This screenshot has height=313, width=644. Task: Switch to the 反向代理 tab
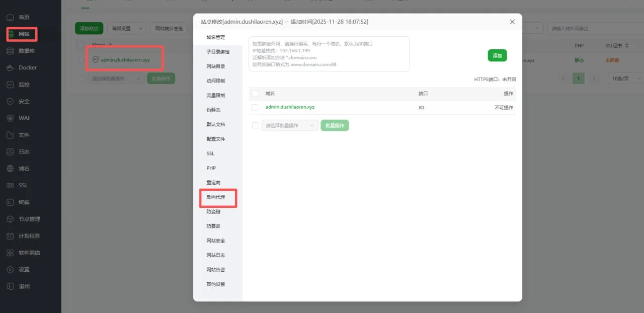pos(216,197)
